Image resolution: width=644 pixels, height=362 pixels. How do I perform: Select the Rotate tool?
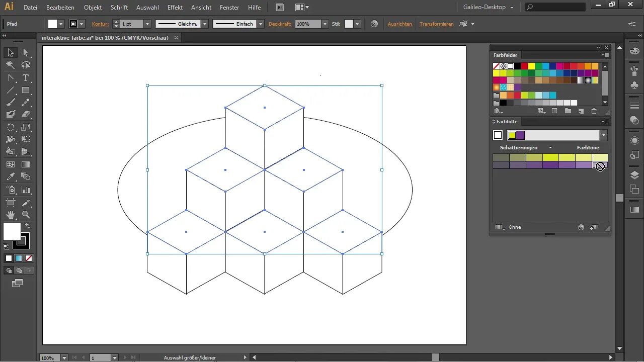click(x=11, y=127)
